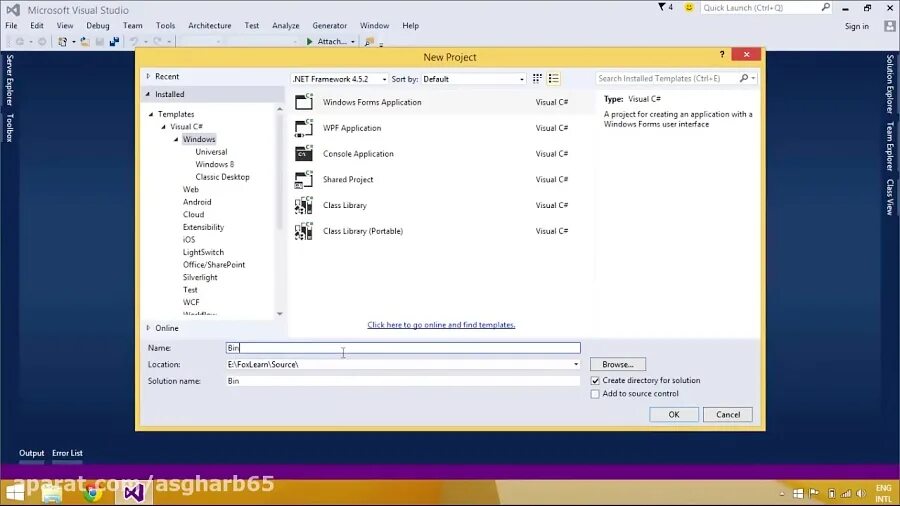Viewport: 900px width, 506px height.
Task: Select the Class Library template icon
Action: click(x=304, y=205)
